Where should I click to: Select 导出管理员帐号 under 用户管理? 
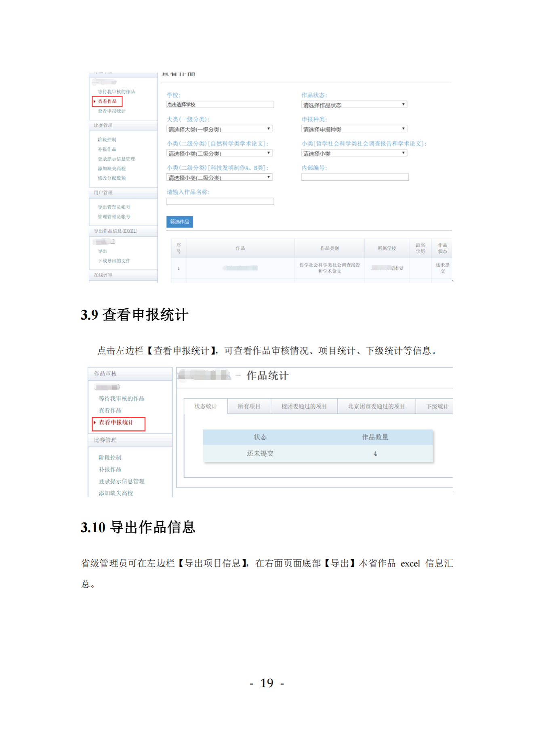tap(114, 207)
